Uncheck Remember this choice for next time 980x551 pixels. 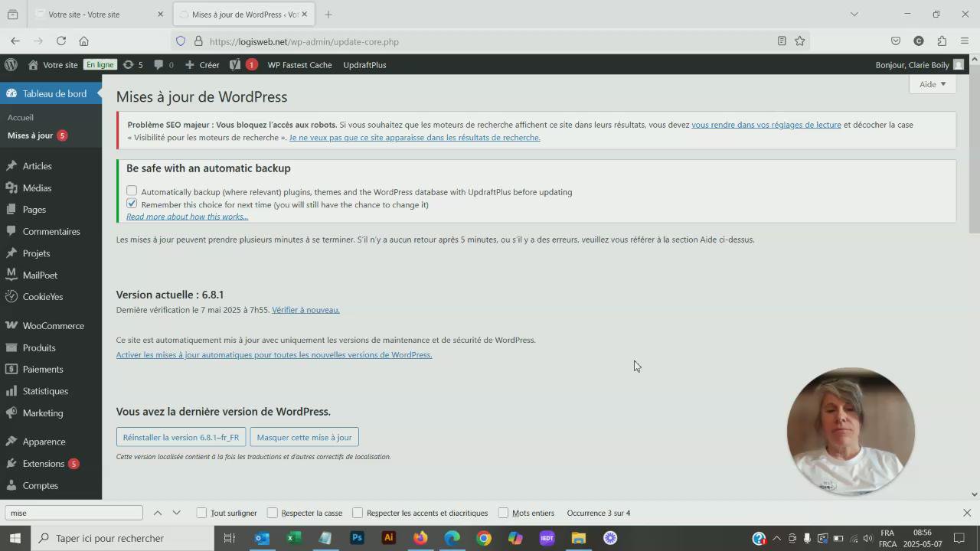(132, 204)
